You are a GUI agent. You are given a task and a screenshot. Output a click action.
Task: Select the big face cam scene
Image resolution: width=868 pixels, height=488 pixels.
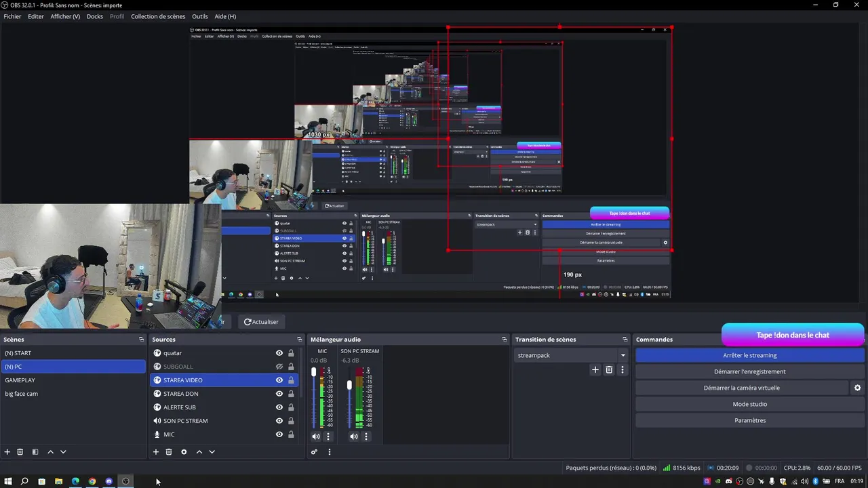(73, 394)
